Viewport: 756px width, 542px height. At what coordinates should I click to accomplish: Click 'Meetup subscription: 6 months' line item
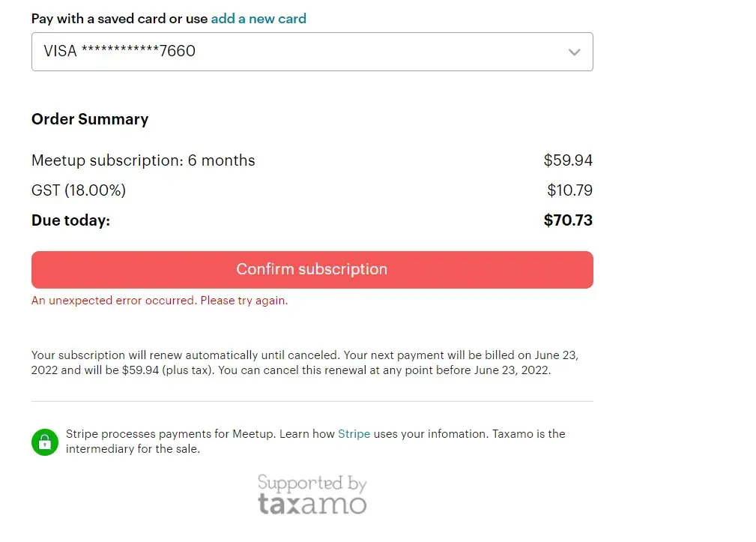pos(143,160)
